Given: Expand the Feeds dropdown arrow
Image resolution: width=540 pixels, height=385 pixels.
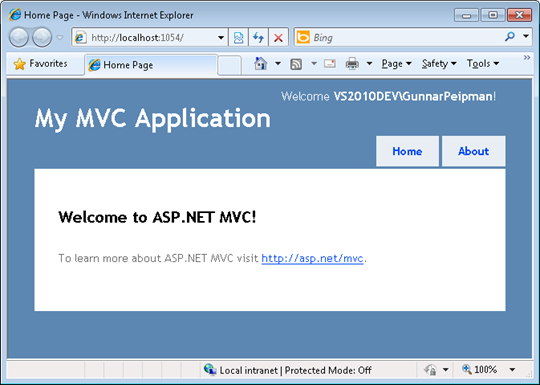Looking at the screenshot, I should (314, 63).
